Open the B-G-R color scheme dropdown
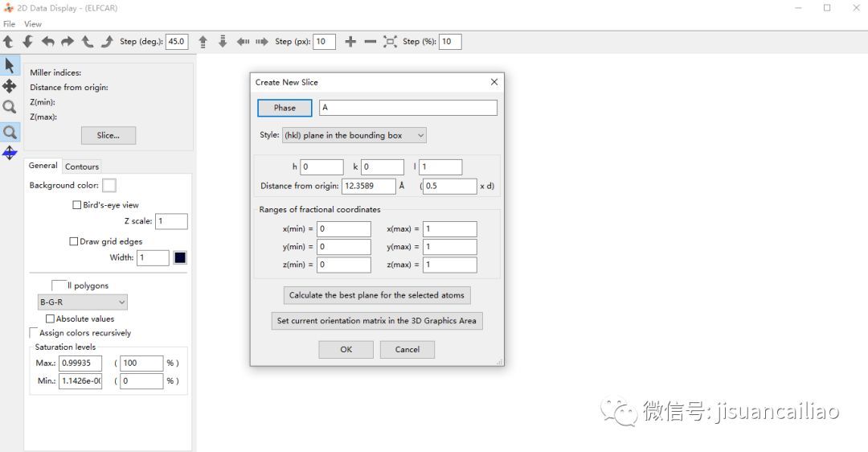Image resolution: width=868 pixels, height=452 pixels. (x=83, y=302)
